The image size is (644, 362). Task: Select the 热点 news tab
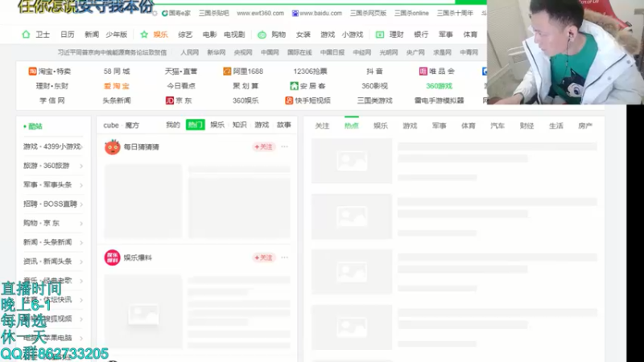click(352, 125)
